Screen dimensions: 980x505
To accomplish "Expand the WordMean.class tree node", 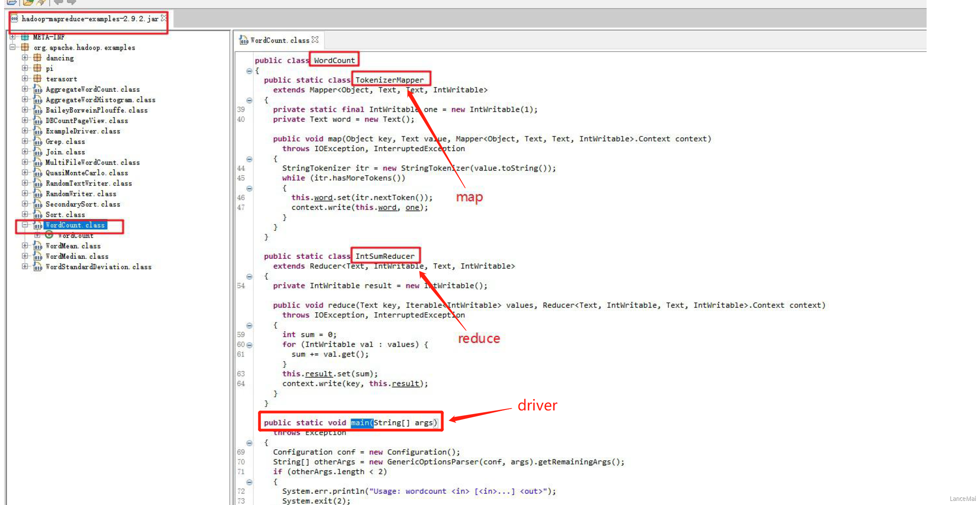I will (x=25, y=246).
